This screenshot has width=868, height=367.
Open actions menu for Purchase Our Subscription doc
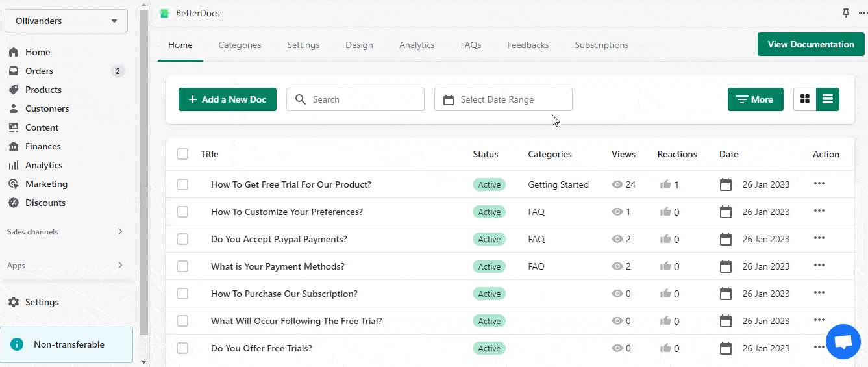[819, 293]
